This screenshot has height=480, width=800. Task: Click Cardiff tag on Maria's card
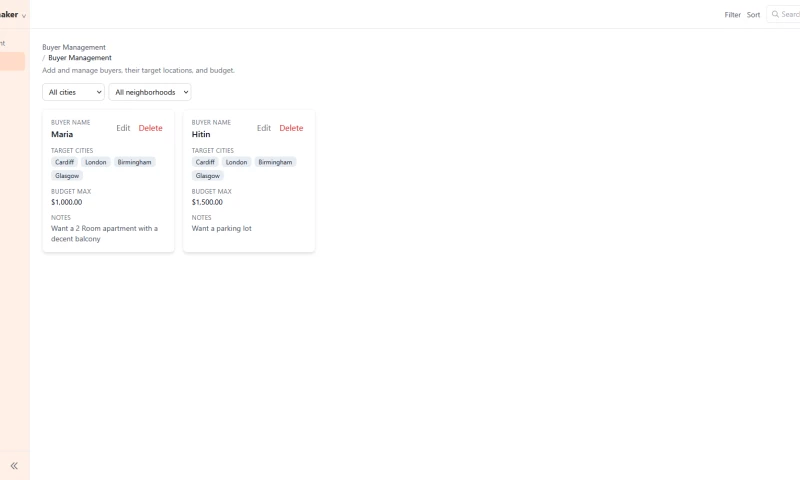pos(64,162)
